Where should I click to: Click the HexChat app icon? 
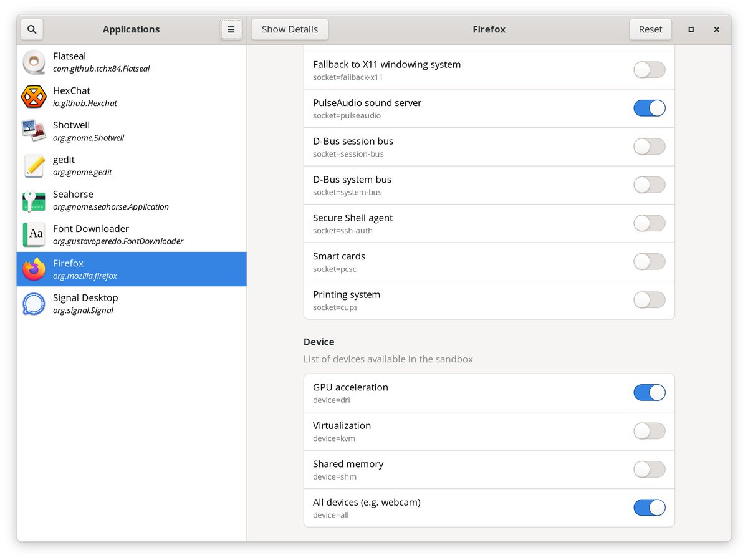point(34,97)
